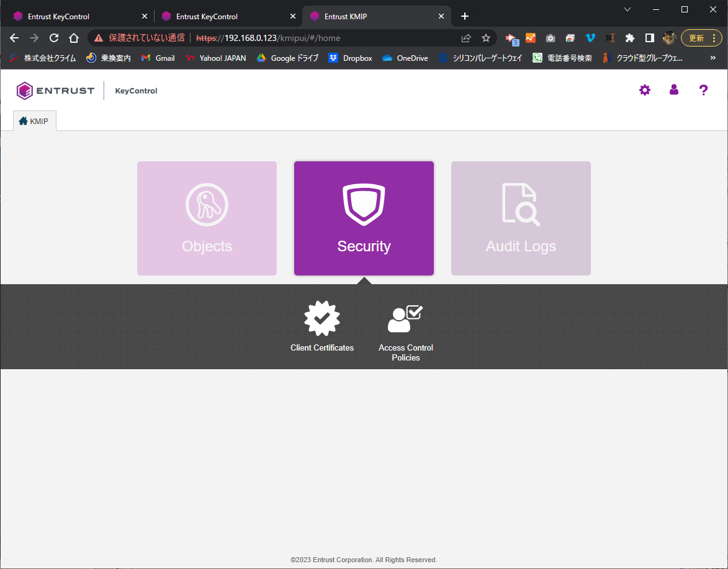Open a new browser tab
This screenshot has width=728, height=569.
465,16
